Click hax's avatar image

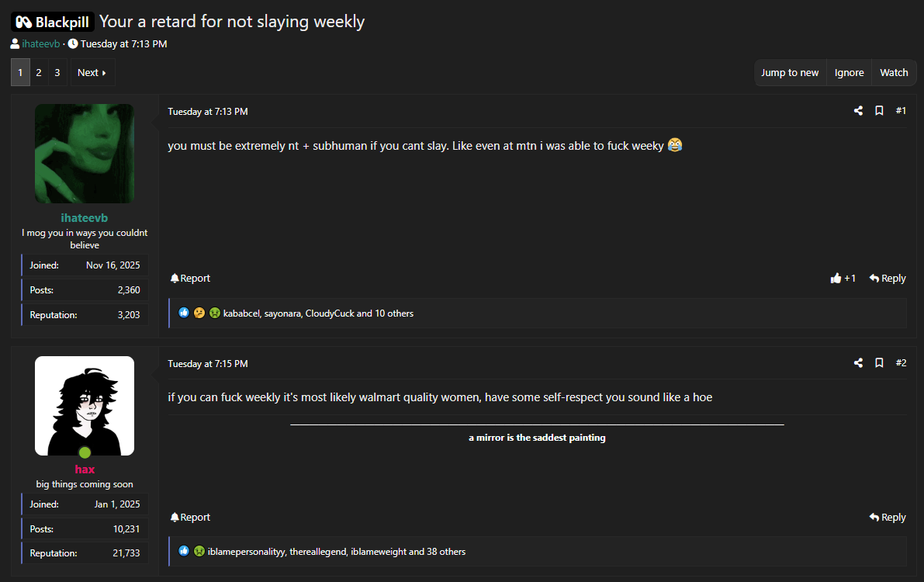point(84,406)
